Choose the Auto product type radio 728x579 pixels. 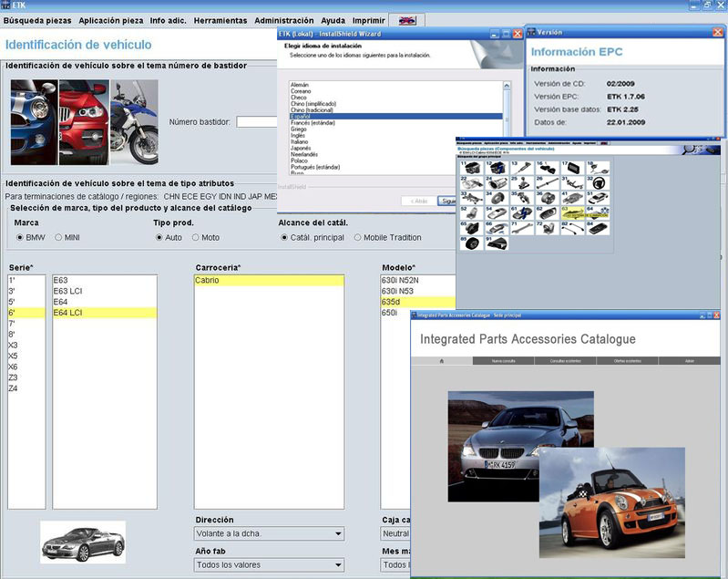(159, 237)
